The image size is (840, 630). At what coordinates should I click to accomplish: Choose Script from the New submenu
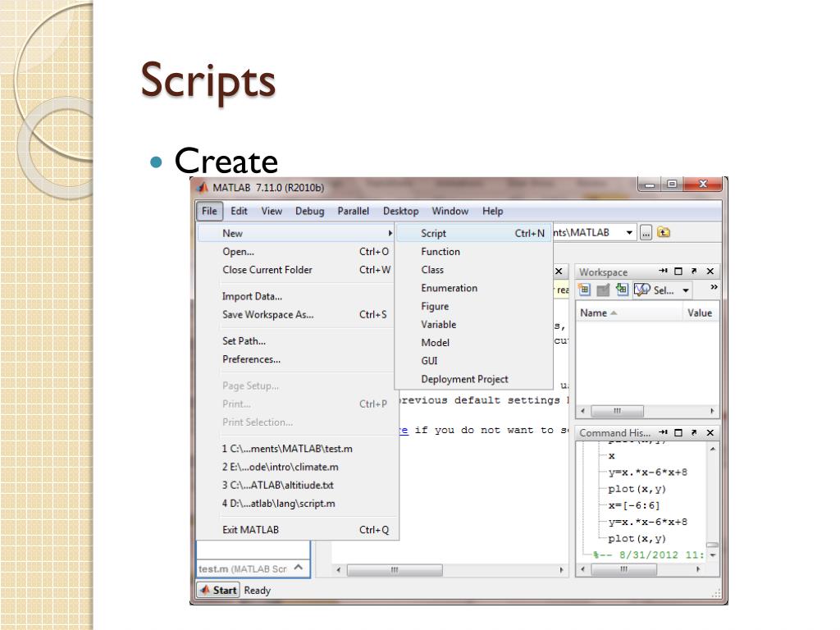[474, 233]
